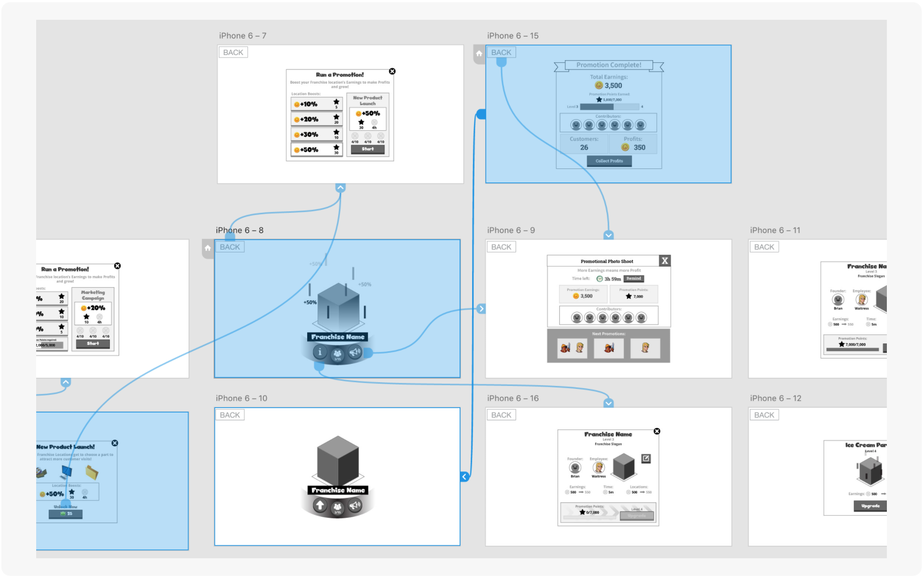Click the home icon on iPhone 6 – 8 artboard
Viewport: 924px width, 579px height.
coord(207,248)
